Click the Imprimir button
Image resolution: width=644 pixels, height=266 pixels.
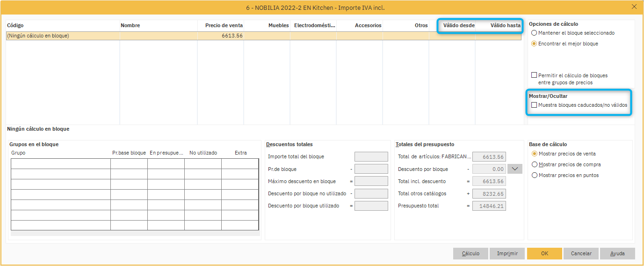pyautogui.click(x=507, y=253)
